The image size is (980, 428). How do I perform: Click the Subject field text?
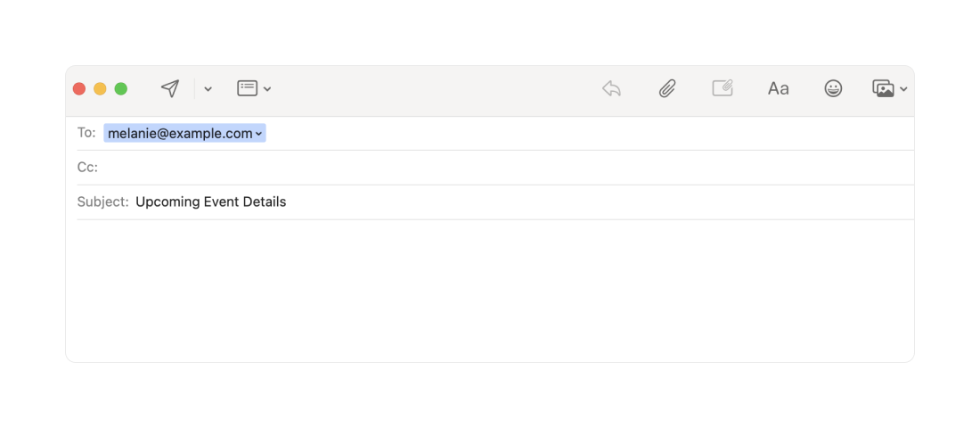(210, 202)
